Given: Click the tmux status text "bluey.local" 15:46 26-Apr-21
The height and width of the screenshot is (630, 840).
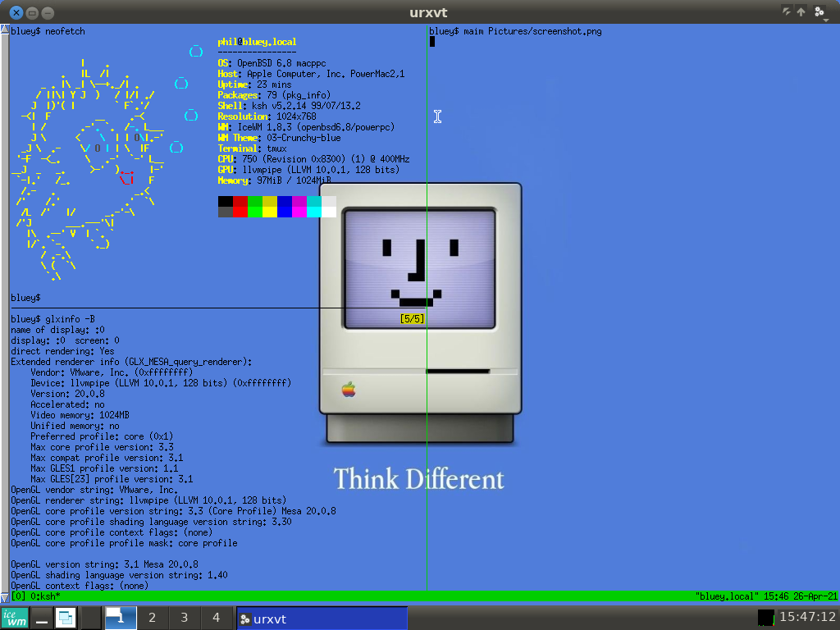Looking at the screenshot, I should pos(766,596).
